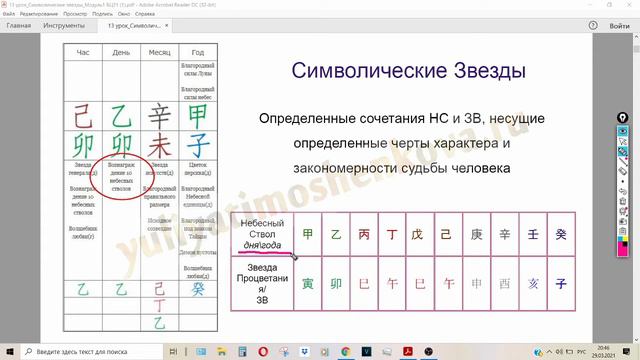Click the 戊 stem in the bottom table
Screen dimensions: 640x360
tap(417, 234)
